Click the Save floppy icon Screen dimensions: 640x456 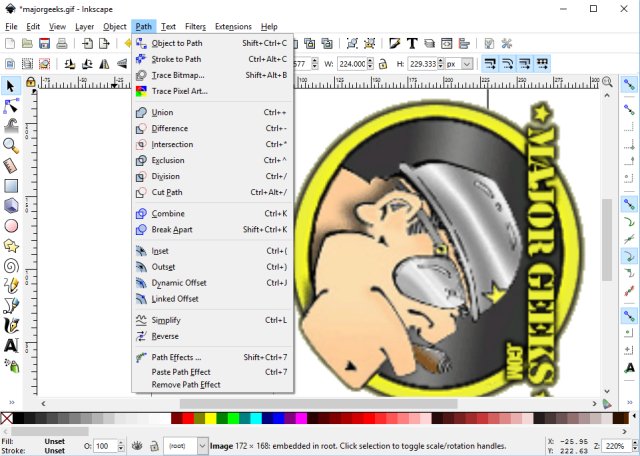[x=44, y=43]
